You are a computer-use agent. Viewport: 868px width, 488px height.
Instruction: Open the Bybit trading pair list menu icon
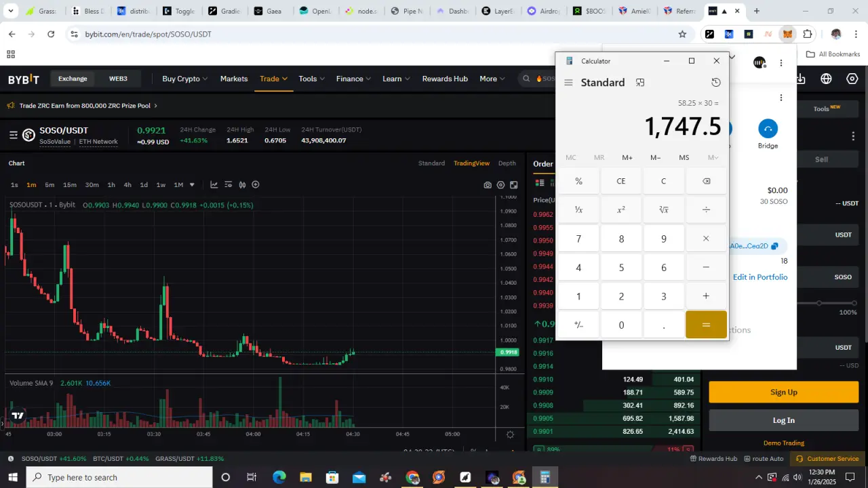click(13, 135)
